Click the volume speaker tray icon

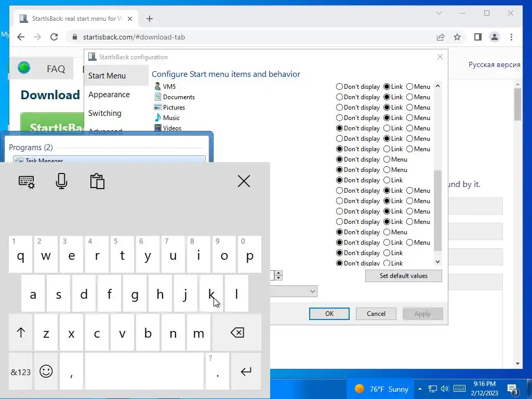[445, 389]
